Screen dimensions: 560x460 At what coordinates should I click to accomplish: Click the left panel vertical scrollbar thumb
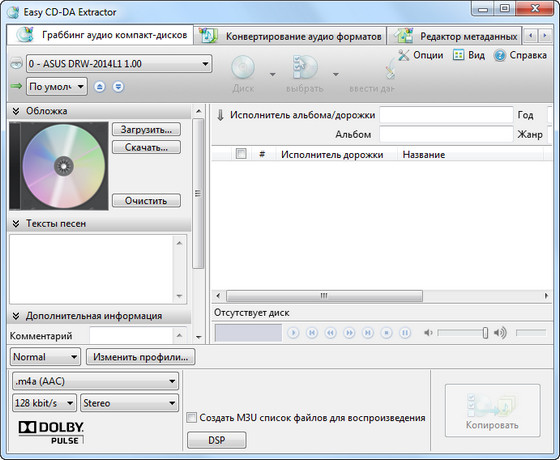[198, 193]
